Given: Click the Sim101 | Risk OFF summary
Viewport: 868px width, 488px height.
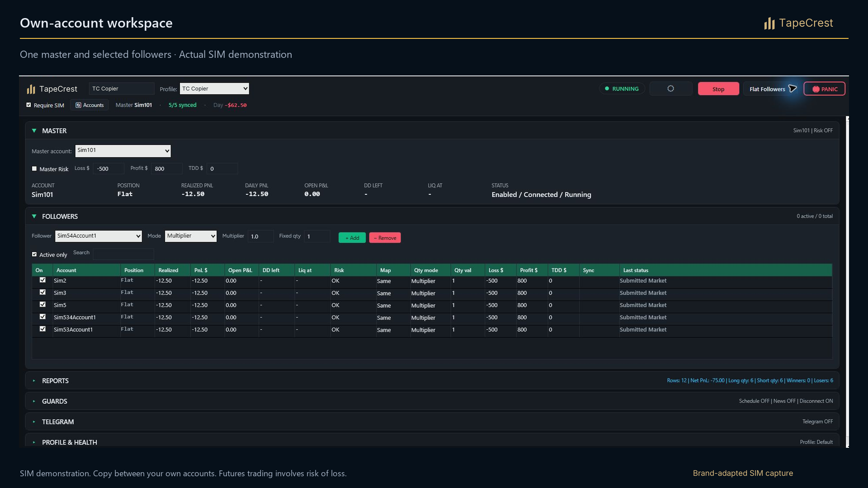Looking at the screenshot, I should [x=813, y=131].
